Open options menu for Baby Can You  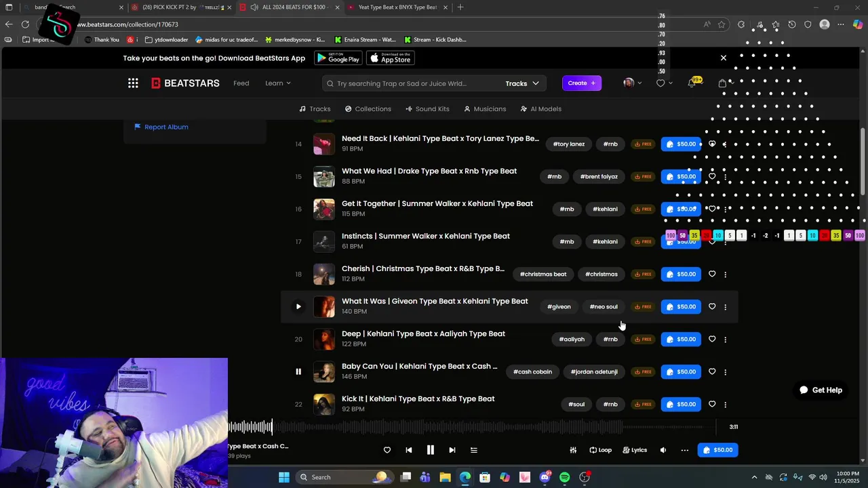(726, 372)
